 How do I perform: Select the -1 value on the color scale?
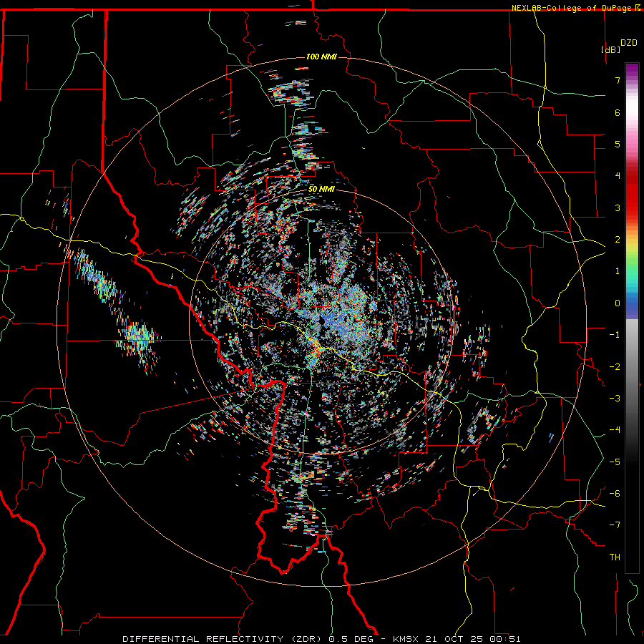[x=615, y=335]
